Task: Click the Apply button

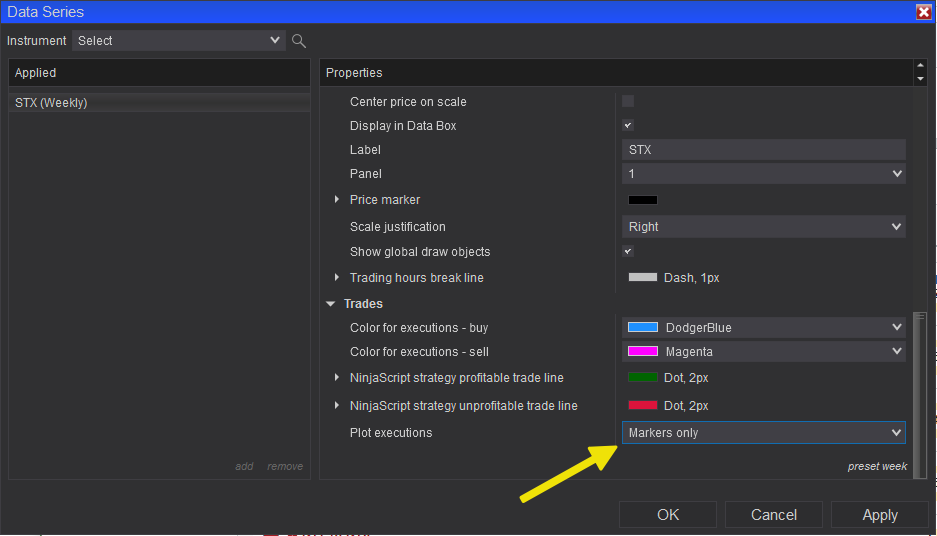Action: (x=880, y=514)
